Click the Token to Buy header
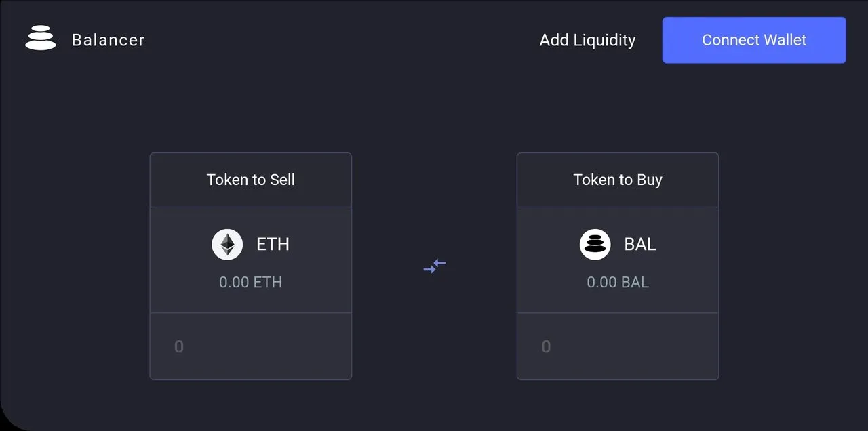The image size is (868, 431). pos(618,180)
